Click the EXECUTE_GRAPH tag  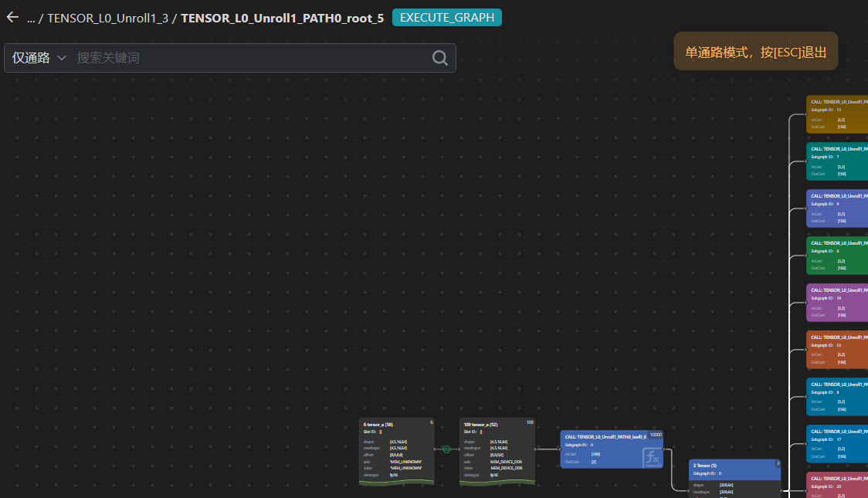pyautogui.click(x=447, y=18)
